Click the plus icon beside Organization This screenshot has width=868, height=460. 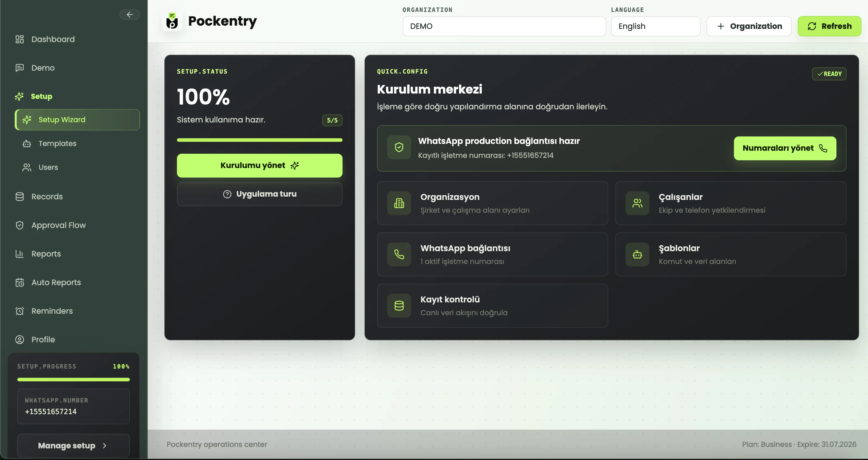(721, 26)
